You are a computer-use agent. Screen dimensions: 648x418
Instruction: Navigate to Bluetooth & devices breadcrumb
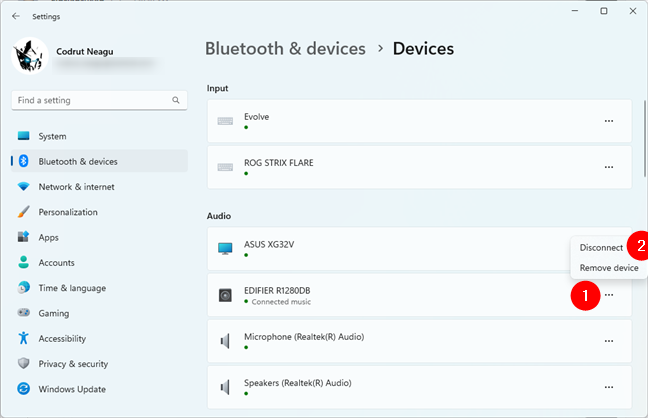[x=285, y=49]
